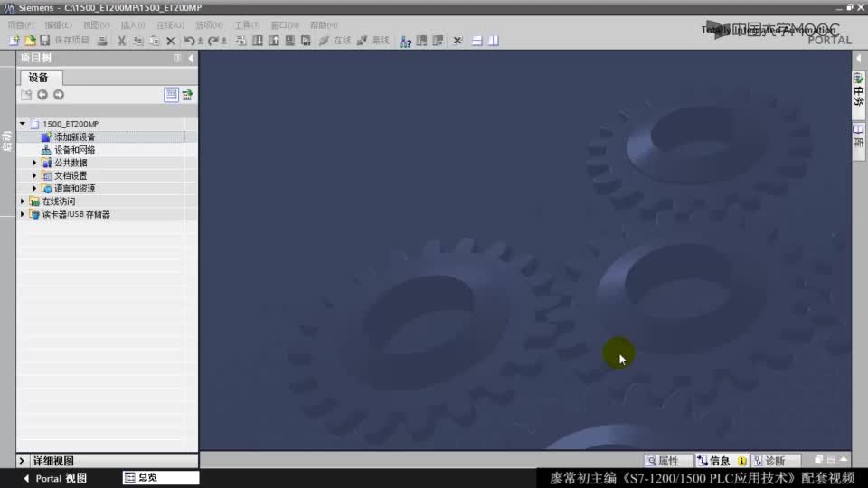
Task: Open the Redo history dropdown arrow
Action: (x=223, y=41)
